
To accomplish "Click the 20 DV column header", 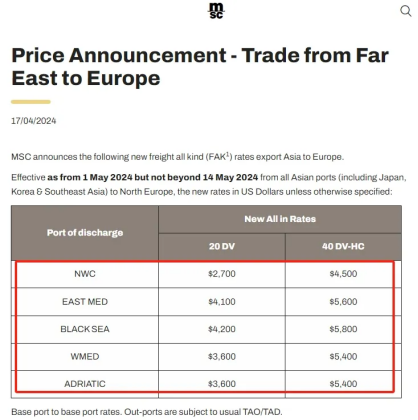I will pos(222,246).
